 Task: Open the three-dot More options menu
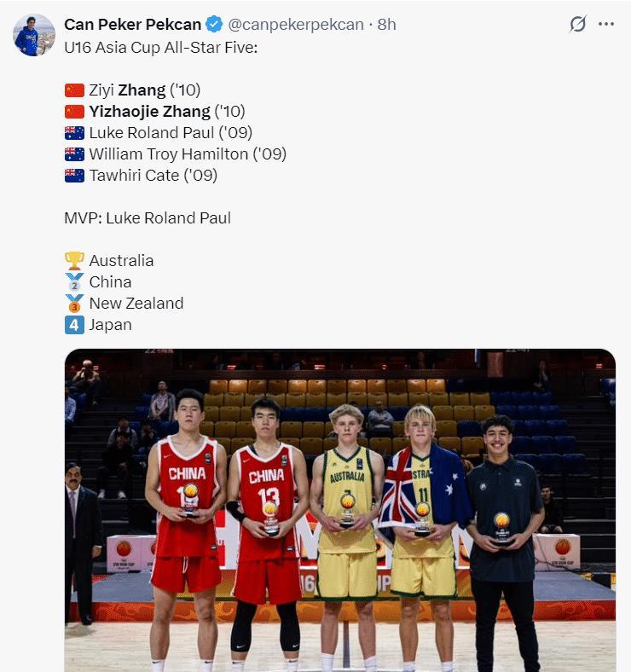606,25
